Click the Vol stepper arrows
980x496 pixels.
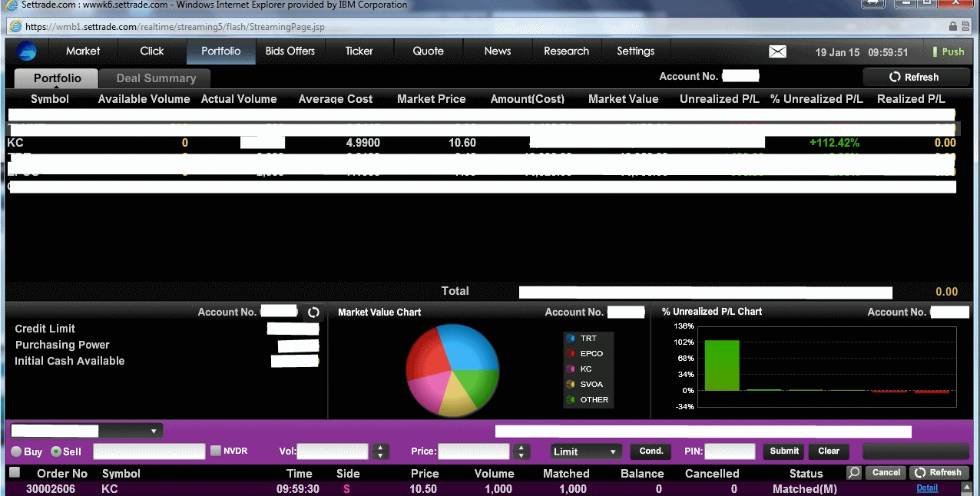(x=380, y=451)
